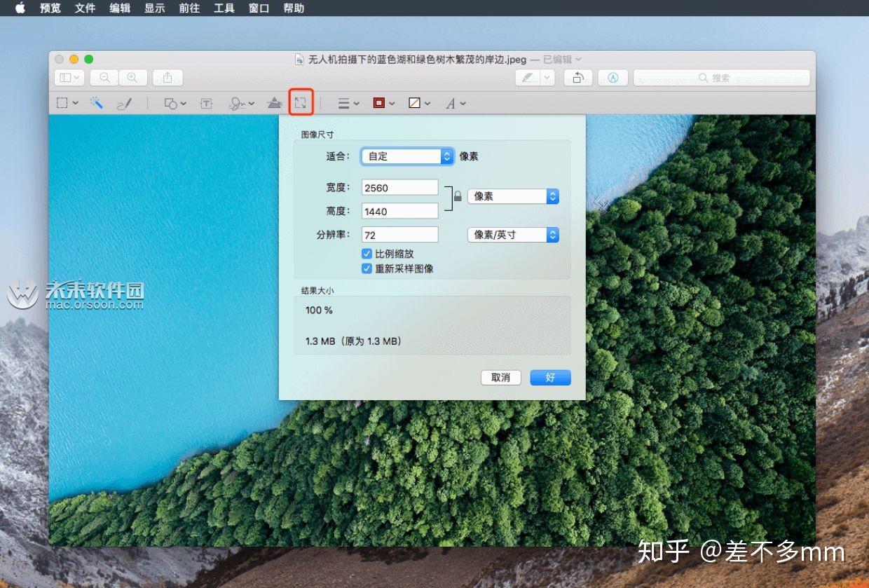Open the Share menu icon
Screen dimensions: 869x588
[167, 77]
